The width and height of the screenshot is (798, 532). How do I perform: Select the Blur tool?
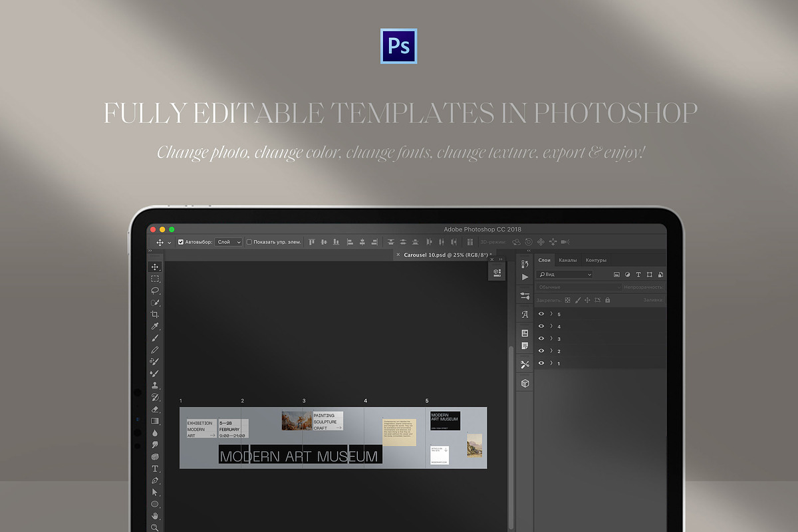point(155,433)
